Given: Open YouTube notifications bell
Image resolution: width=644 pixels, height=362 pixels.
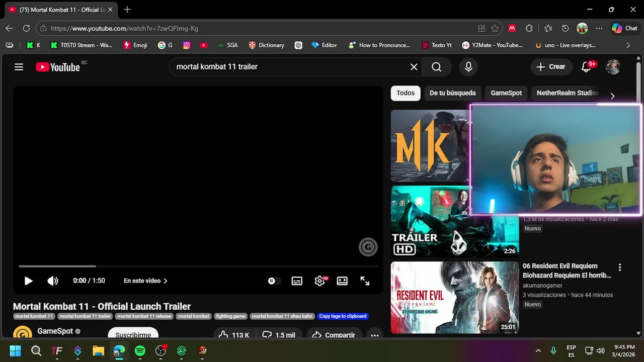Looking at the screenshot, I should point(587,67).
